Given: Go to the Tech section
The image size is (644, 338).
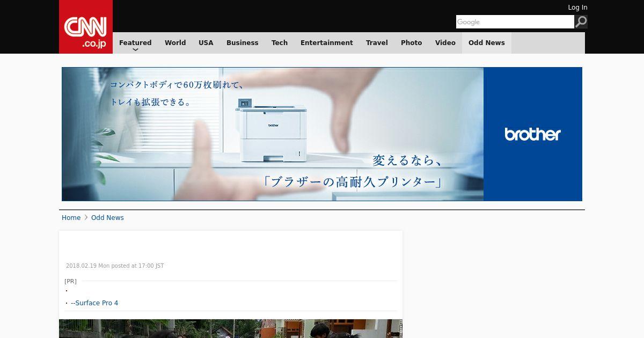Looking at the screenshot, I should point(280,43).
